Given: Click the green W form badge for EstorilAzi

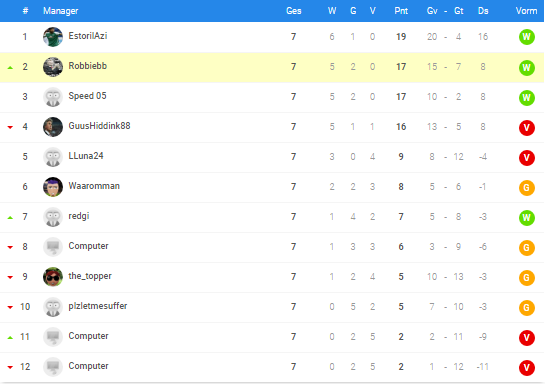Looking at the screenshot, I should click(x=527, y=37).
